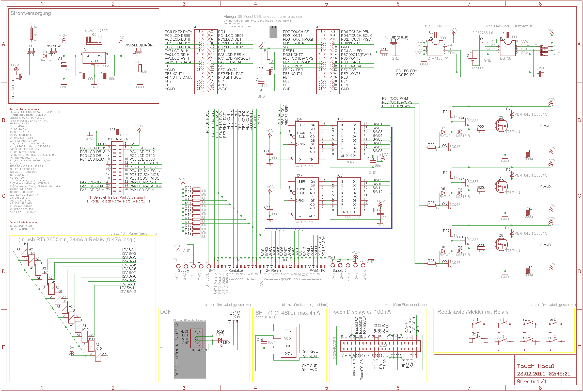Select the IC7 ULN2803 driver
The image size is (583, 392).
point(349,197)
